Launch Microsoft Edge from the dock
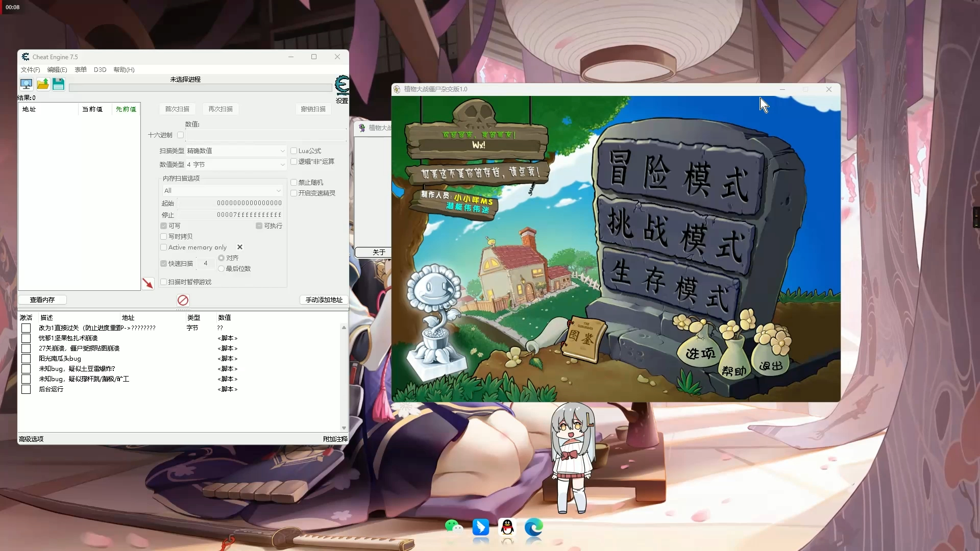This screenshot has width=980, height=551. pyautogui.click(x=534, y=527)
